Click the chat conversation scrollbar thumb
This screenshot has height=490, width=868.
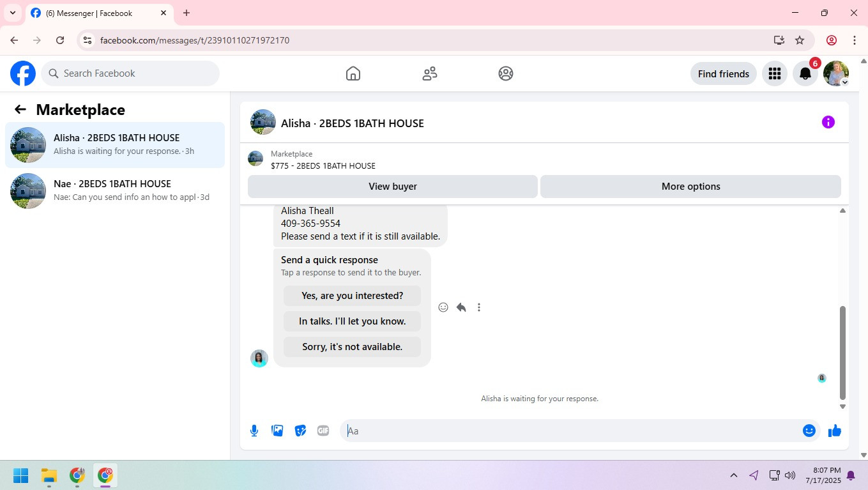tap(842, 353)
